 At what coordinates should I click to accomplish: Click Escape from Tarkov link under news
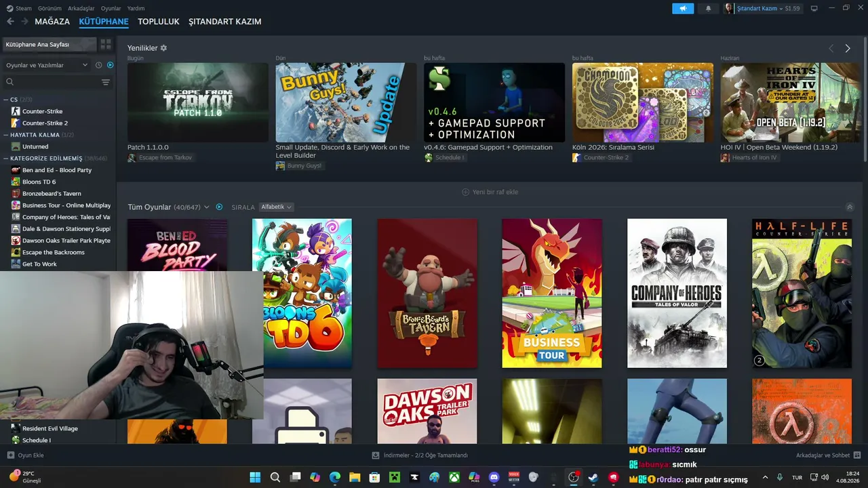click(160, 157)
